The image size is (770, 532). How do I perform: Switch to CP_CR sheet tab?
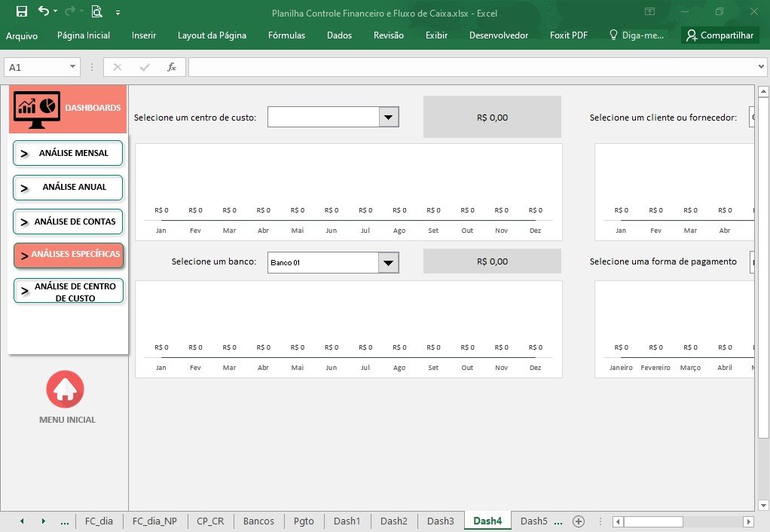(210, 521)
